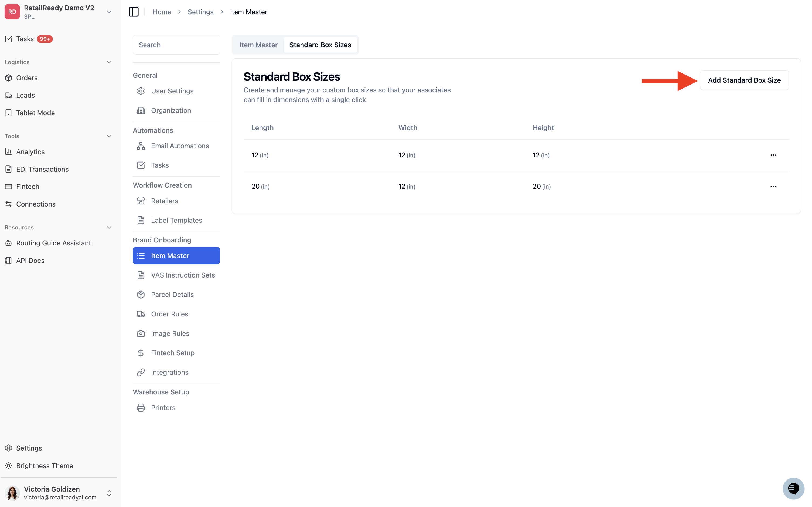Screen dimensions: 812x507
Task: Click the Item Master breadcrumb text
Action: point(248,12)
